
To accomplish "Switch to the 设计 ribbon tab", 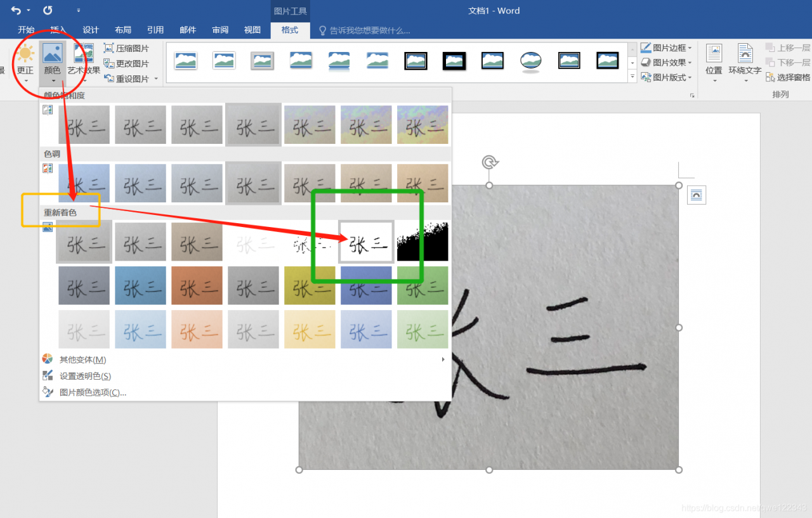I will [91, 30].
